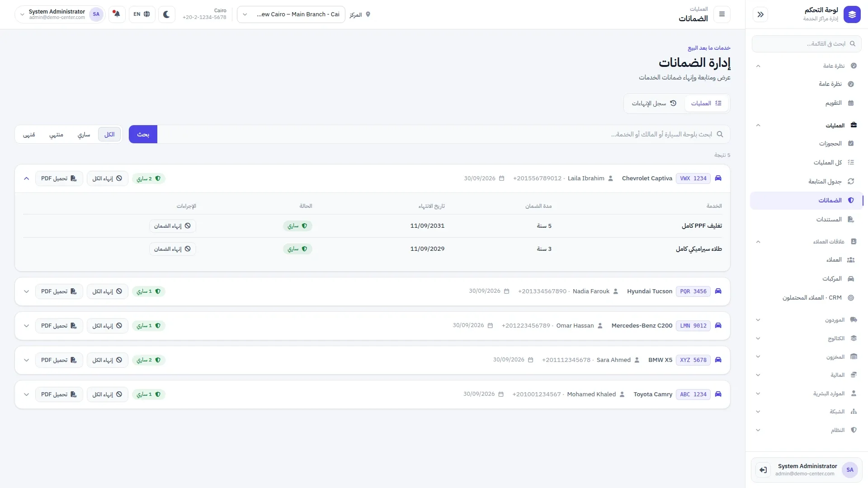This screenshot has height=488, width=868.
Task: Expand the Hyundai Tucson warranty row
Action: [26, 291]
